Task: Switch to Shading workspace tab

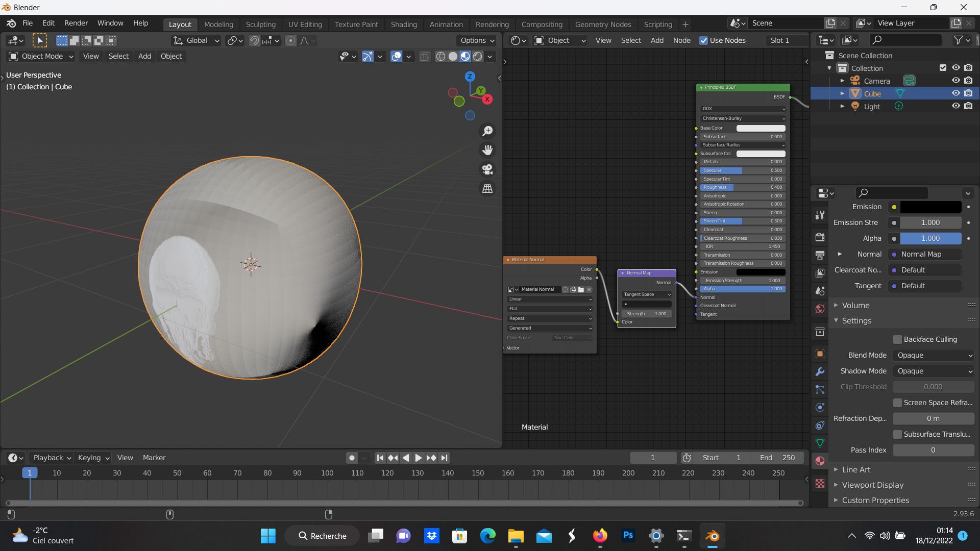Action: pyautogui.click(x=404, y=24)
